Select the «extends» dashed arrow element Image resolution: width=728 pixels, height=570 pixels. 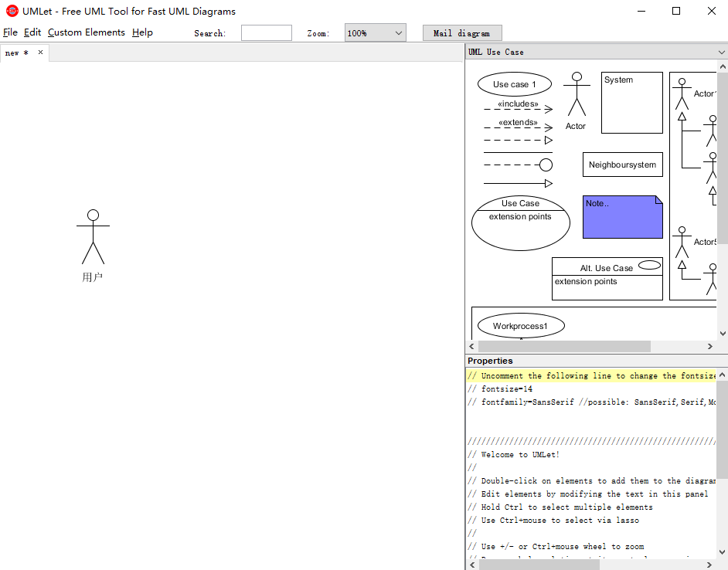click(x=518, y=125)
